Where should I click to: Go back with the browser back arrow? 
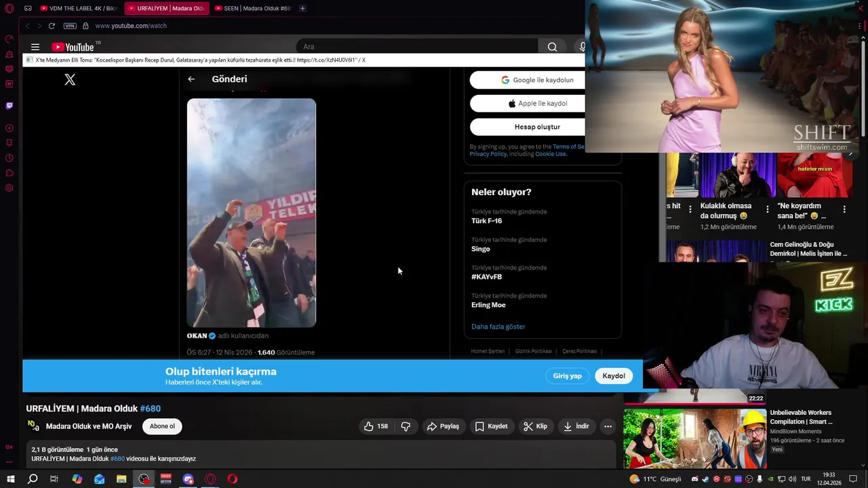28,26
